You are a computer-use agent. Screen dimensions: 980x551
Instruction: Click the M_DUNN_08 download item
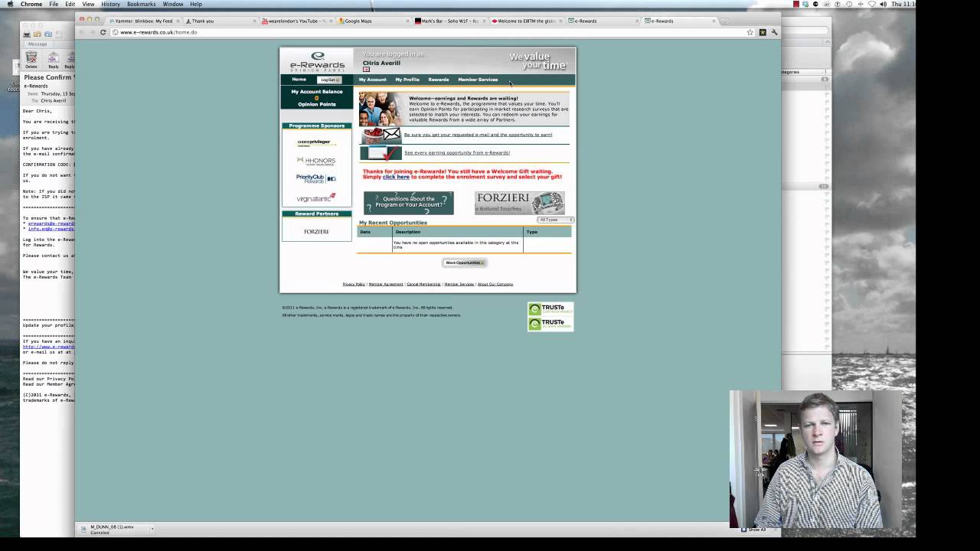point(113,529)
